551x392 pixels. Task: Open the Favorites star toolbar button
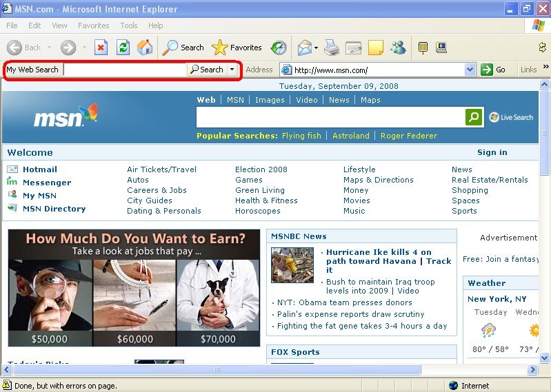[x=237, y=48]
